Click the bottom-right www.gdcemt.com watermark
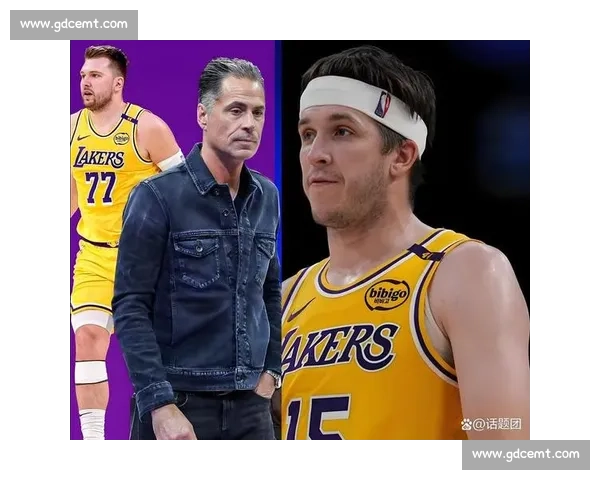 [x=524, y=455]
